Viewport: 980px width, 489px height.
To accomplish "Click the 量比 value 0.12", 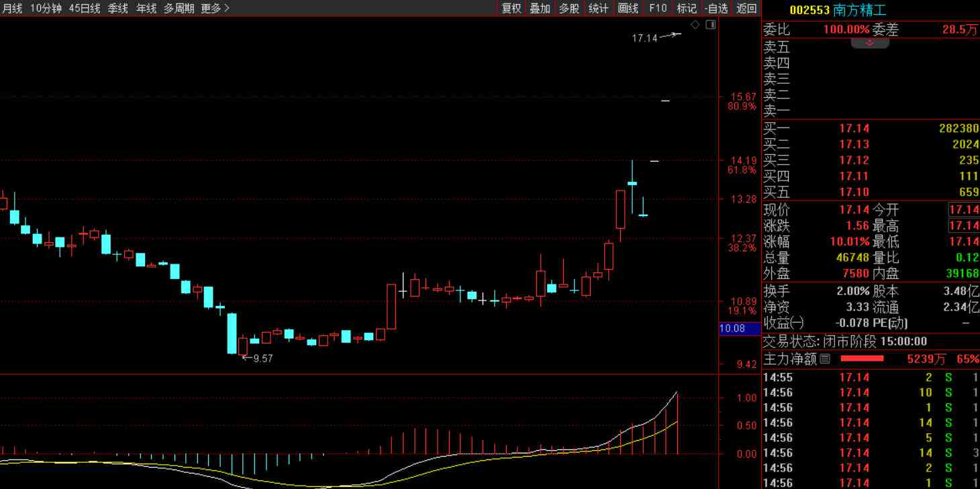I will pos(967,258).
